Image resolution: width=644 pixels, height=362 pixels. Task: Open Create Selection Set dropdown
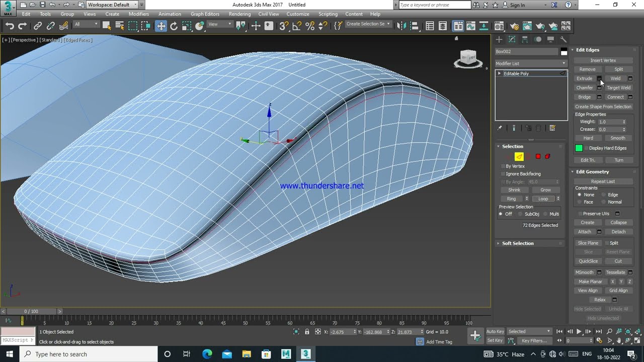point(368,24)
